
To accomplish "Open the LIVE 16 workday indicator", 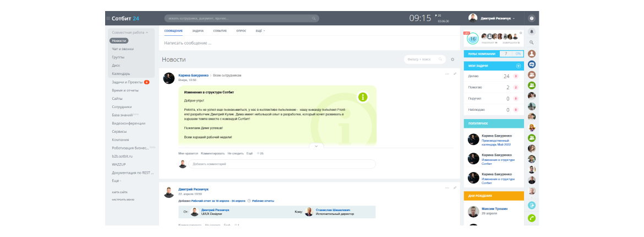I will pos(472,39).
